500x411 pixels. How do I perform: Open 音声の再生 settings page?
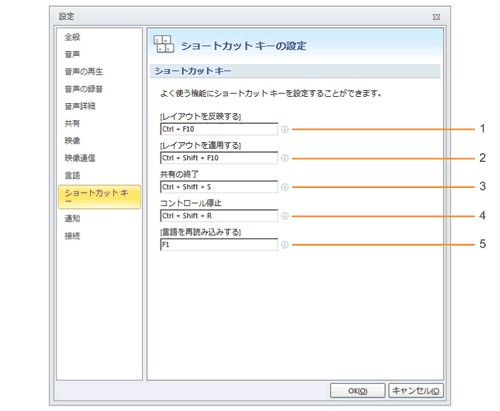click(84, 71)
